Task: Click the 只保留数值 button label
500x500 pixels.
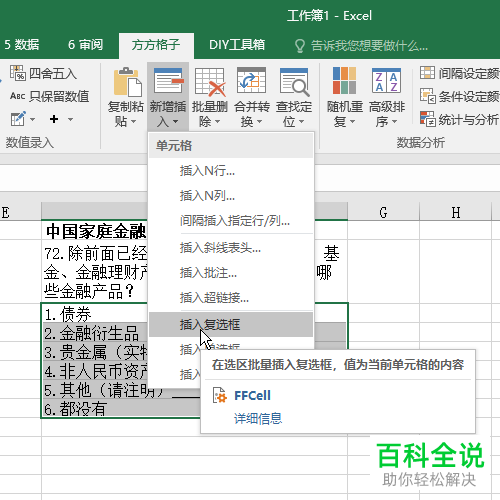Action: coord(59,96)
